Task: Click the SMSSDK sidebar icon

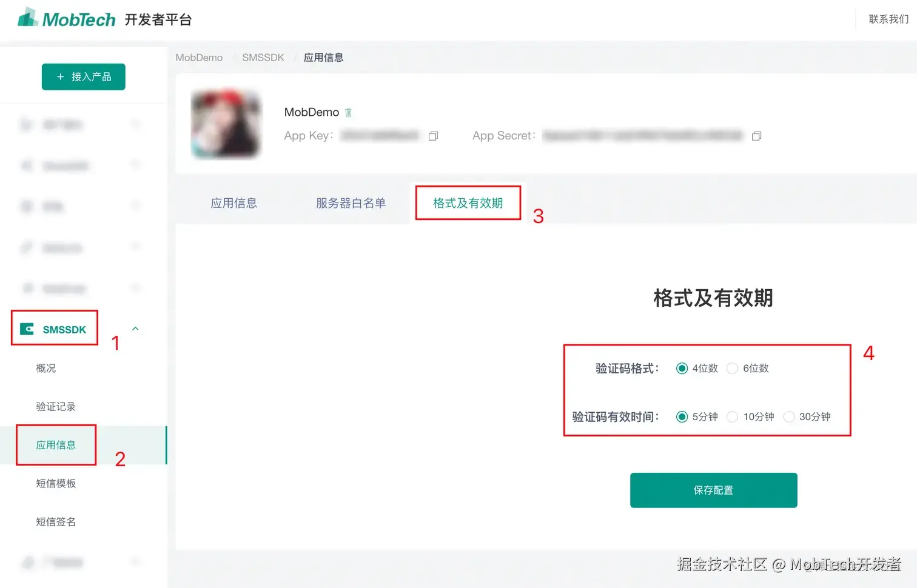Action: point(27,329)
